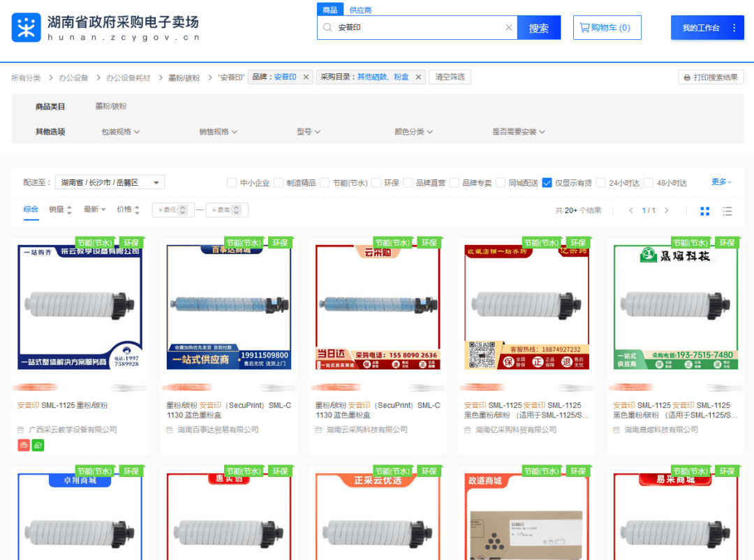Open the delivery region dropdown

pos(110,182)
